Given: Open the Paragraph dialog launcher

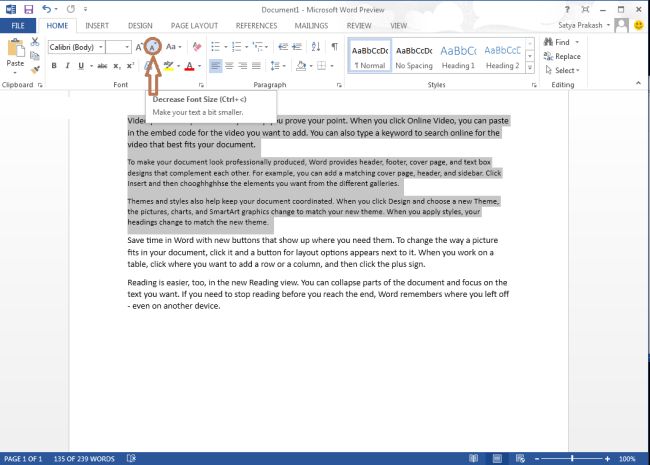Looking at the screenshot, I should point(340,85).
